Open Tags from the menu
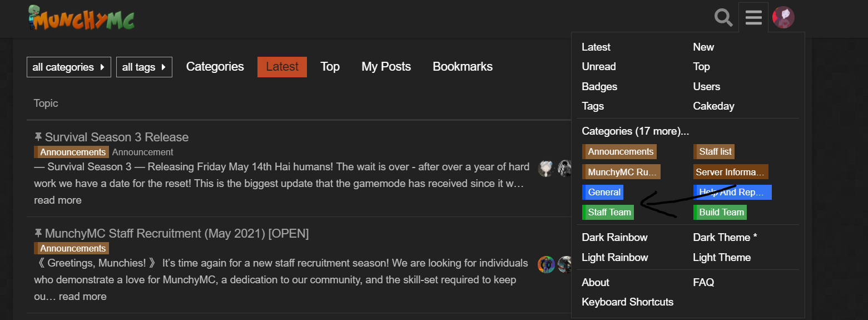This screenshot has height=320, width=868. pyautogui.click(x=593, y=106)
